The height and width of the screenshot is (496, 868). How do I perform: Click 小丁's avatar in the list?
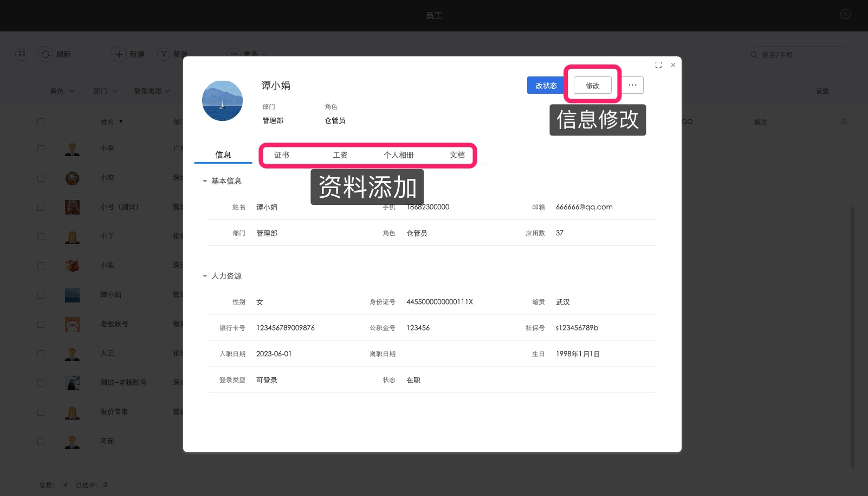pos(72,236)
